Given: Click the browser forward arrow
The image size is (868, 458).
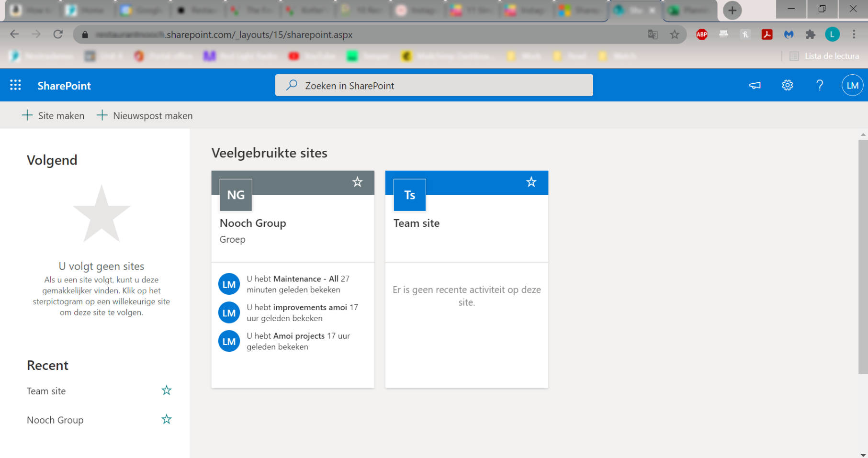Looking at the screenshot, I should pyautogui.click(x=36, y=34).
